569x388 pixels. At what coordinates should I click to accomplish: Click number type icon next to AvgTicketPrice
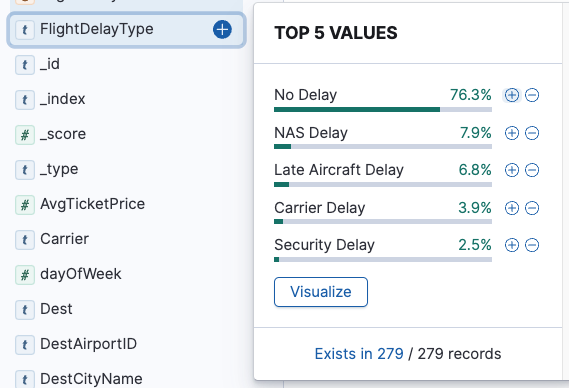[x=25, y=205]
